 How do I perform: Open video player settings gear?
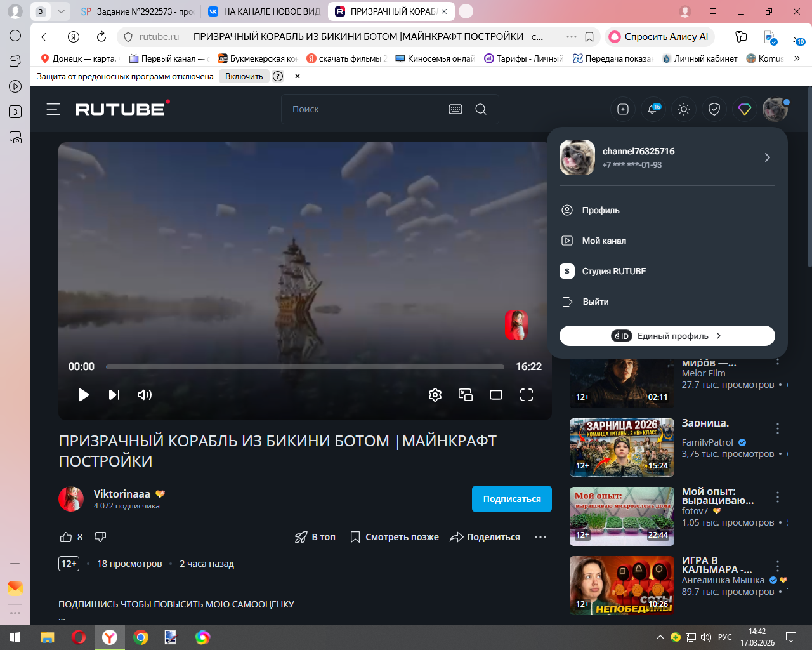coord(435,395)
